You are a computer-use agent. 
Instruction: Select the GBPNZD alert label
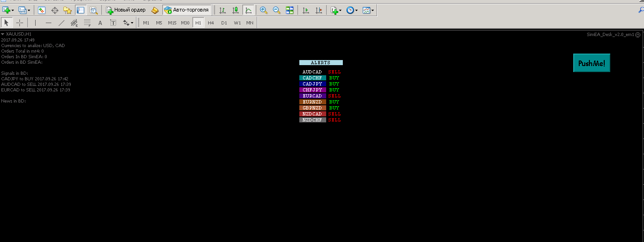[312, 108]
